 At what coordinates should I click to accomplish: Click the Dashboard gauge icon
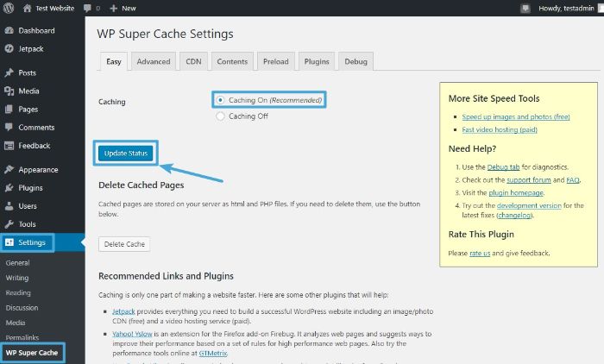coord(9,30)
